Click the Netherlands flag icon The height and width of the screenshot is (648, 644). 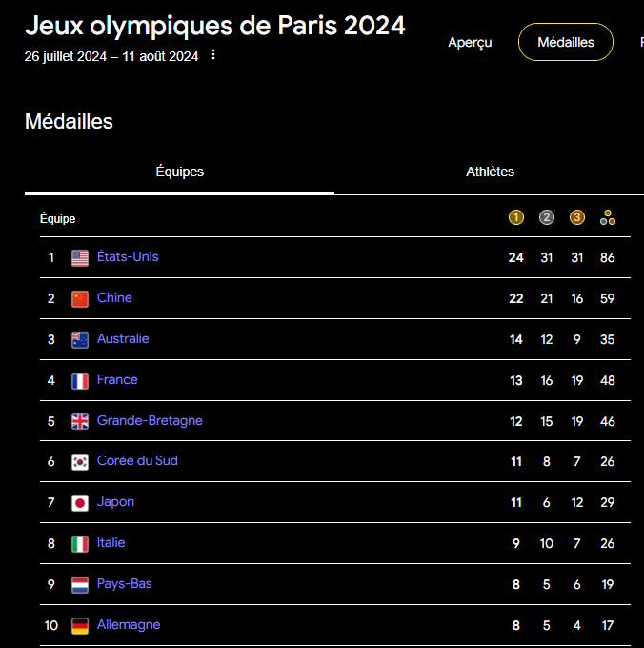80,584
